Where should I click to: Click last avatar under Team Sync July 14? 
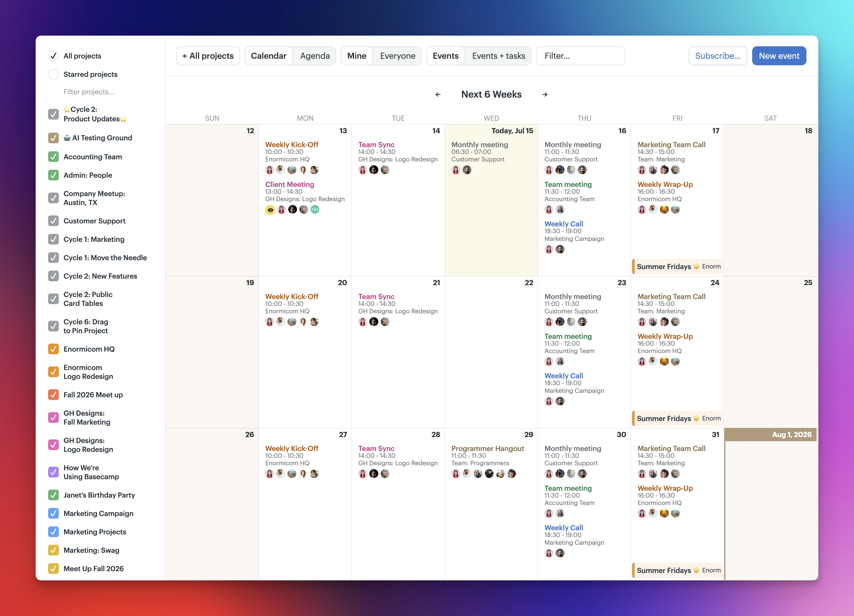pos(385,170)
